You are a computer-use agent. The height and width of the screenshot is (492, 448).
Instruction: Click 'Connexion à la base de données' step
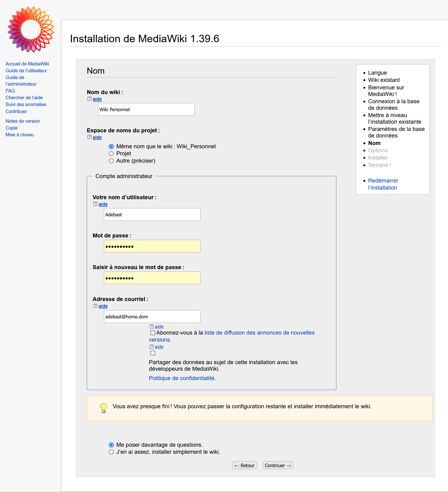pyautogui.click(x=394, y=105)
